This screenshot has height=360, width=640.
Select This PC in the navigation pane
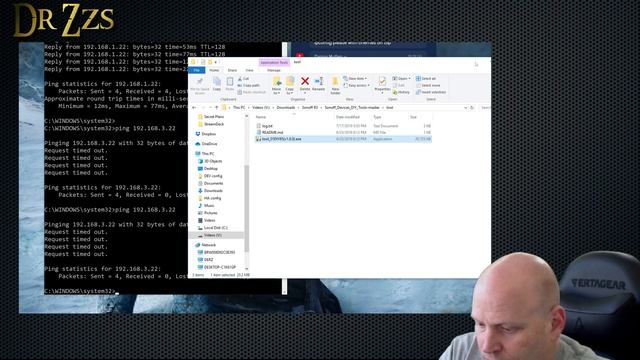tap(204, 153)
